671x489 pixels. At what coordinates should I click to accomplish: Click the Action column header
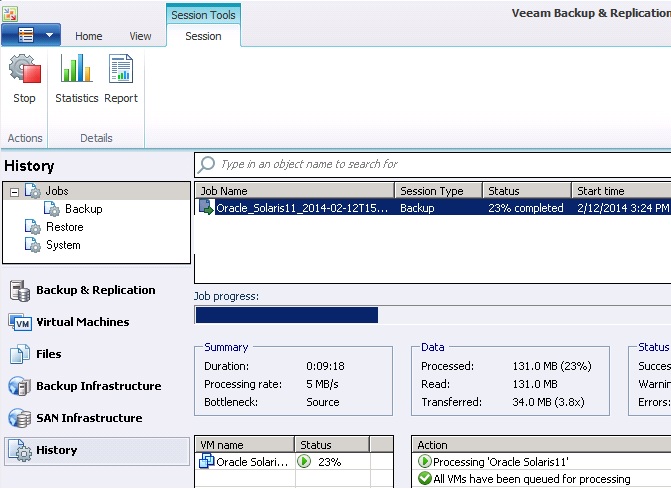541,445
